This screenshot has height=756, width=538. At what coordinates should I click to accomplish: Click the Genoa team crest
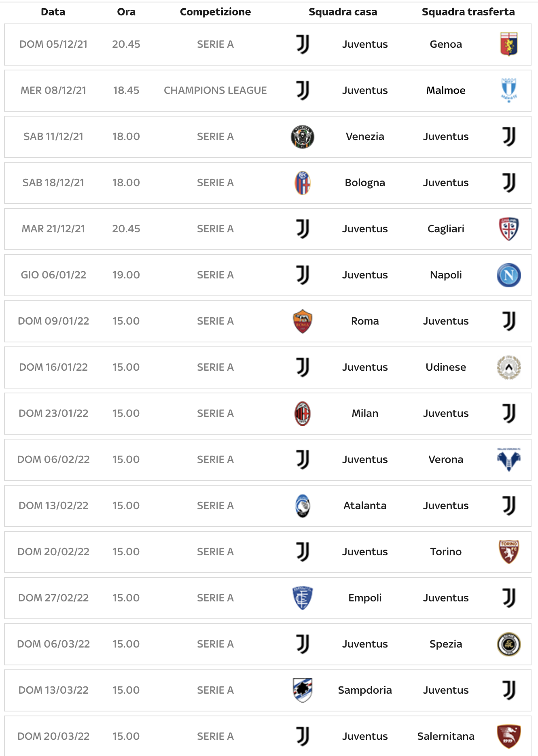508,44
